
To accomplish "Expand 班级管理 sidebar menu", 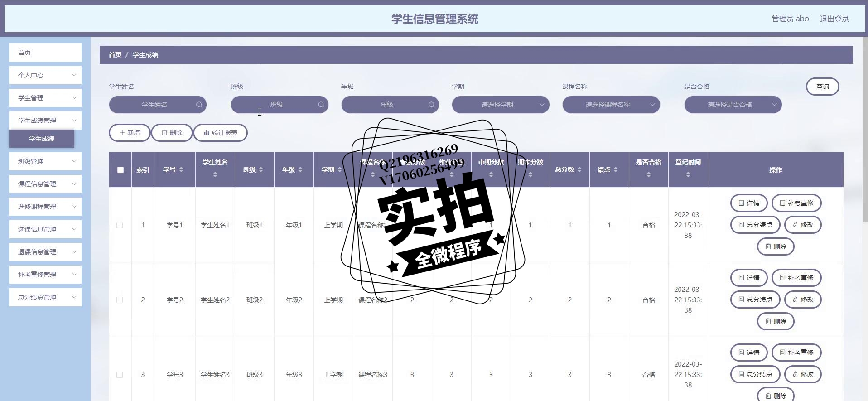I will pyautogui.click(x=45, y=161).
